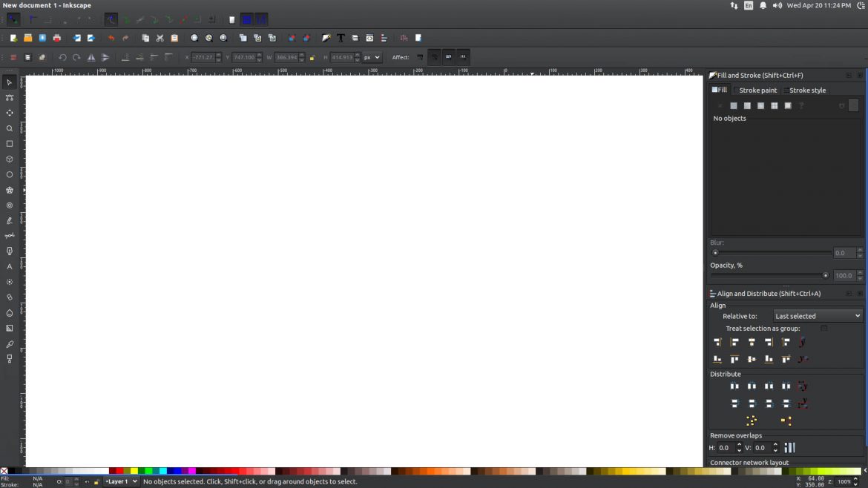
Task: Activate the Color dropper tool
Action: [10, 343]
